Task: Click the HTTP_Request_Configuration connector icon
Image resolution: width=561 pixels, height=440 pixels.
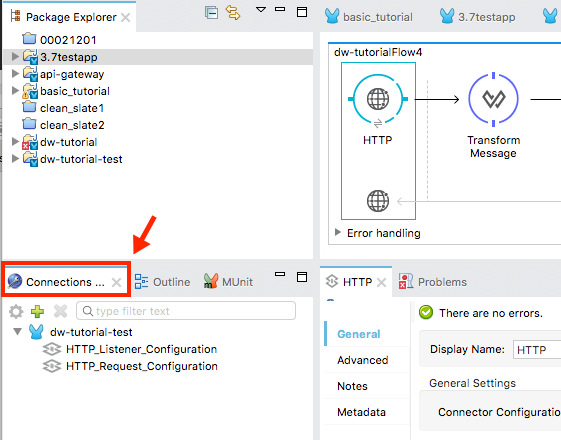Action: (52, 366)
